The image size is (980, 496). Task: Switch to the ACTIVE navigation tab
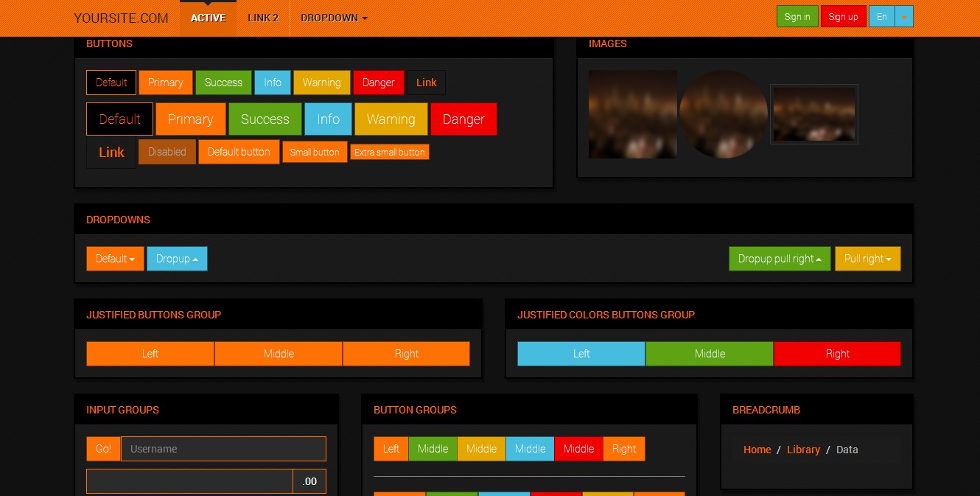208,18
